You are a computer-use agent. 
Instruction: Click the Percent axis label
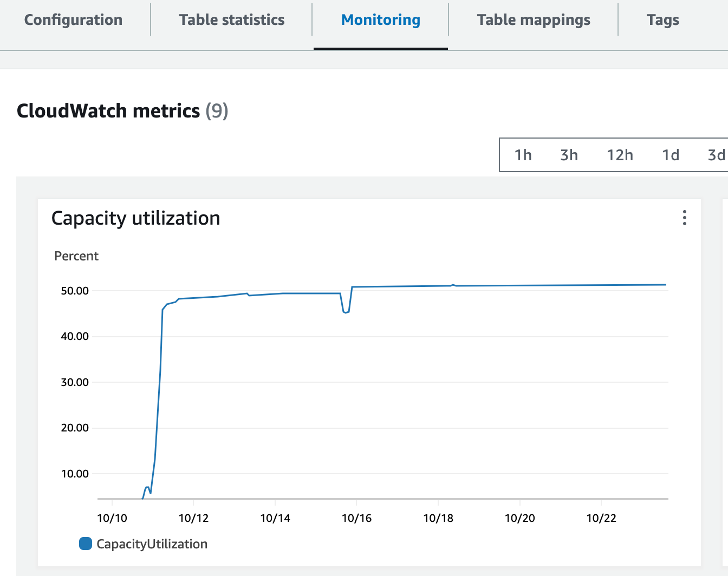[x=76, y=256]
